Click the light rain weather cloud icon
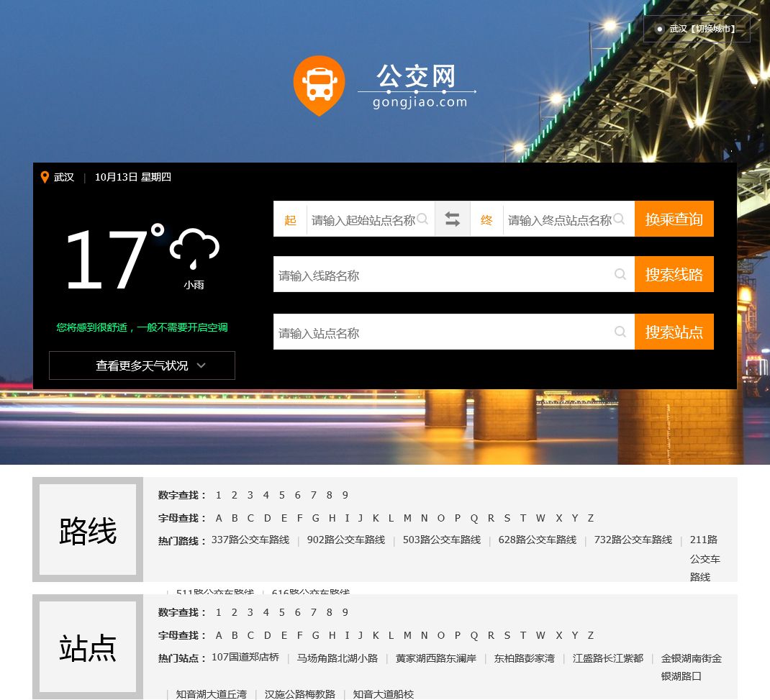This screenshot has height=700, width=770. [194, 249]
